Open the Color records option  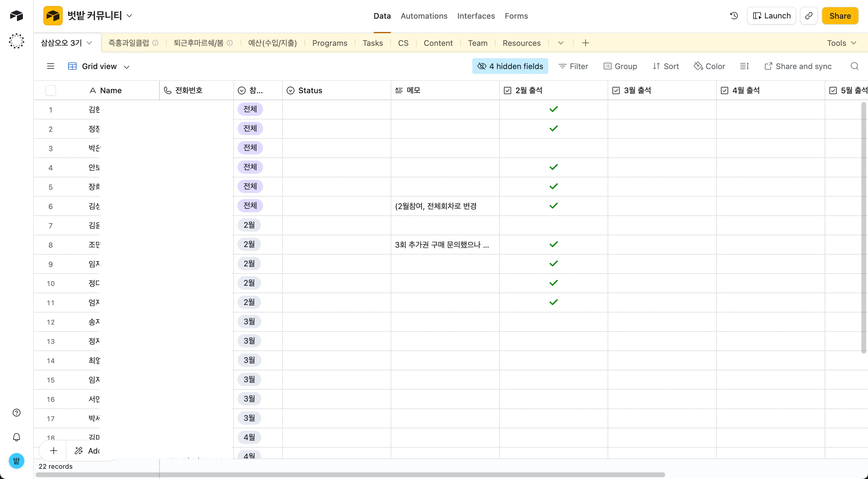click(709, 66)
